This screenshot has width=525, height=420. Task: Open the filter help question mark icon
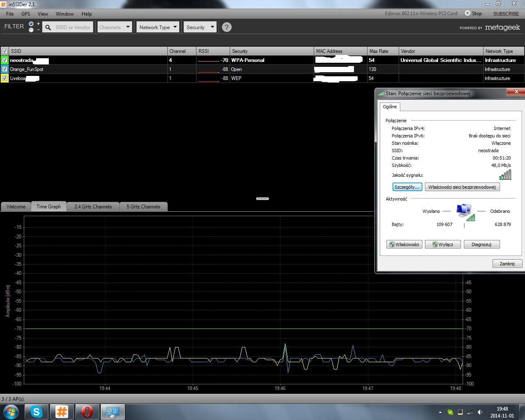click(x=226, y=27)
